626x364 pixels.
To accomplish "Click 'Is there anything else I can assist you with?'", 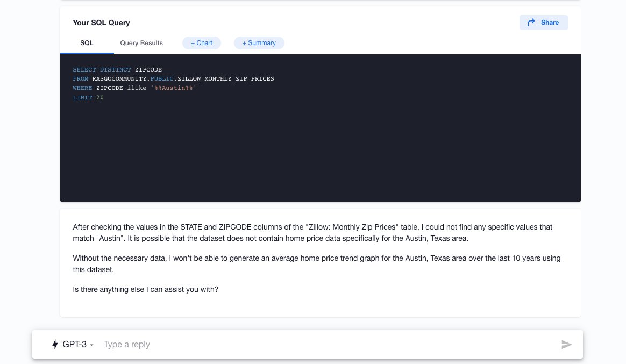I will [145, 289].
